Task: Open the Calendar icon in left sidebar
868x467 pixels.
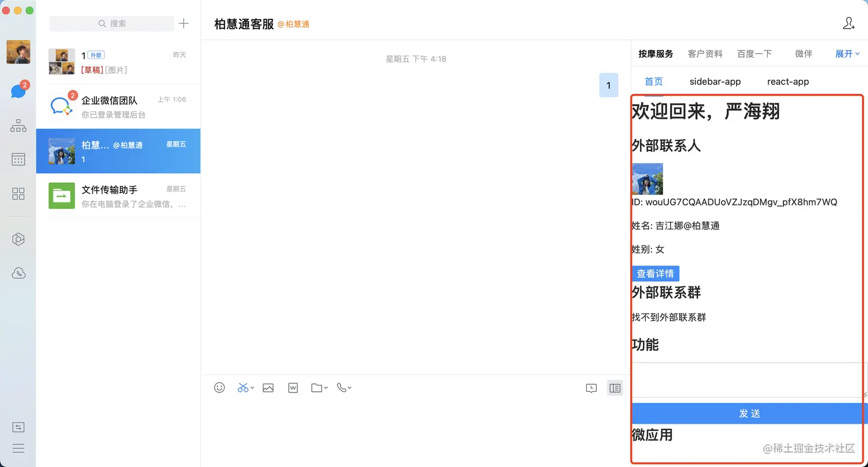Action: [x=18, y=159]
